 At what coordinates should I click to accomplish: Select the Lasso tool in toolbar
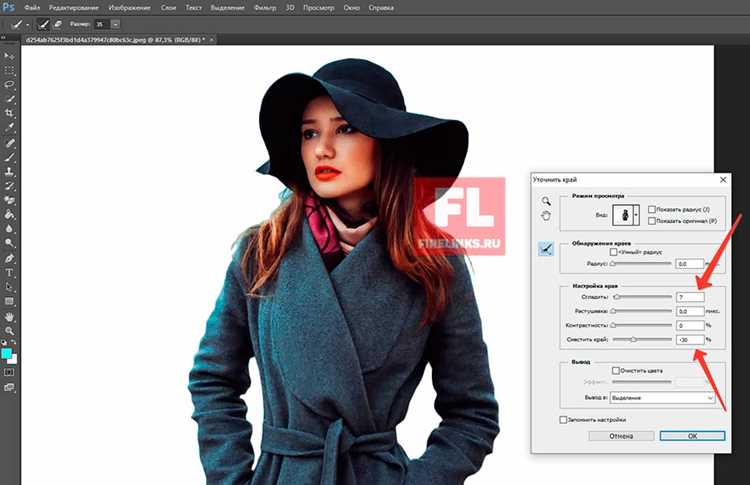[9, 85]
